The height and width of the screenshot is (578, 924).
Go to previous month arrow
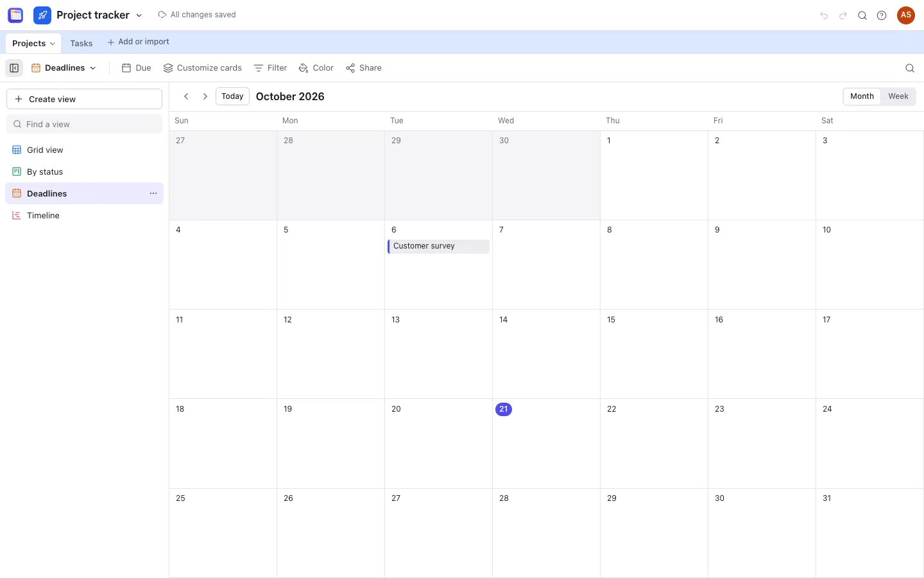[x=186, y=96]
